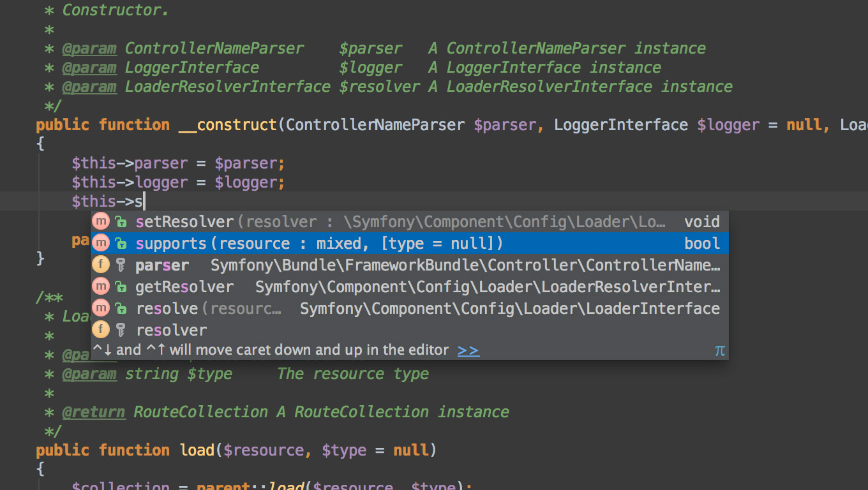Click '@param' tag before ControllerNameParser
Image resolution: width=868 pixels, height=490 pixels.
click(89, 48)
